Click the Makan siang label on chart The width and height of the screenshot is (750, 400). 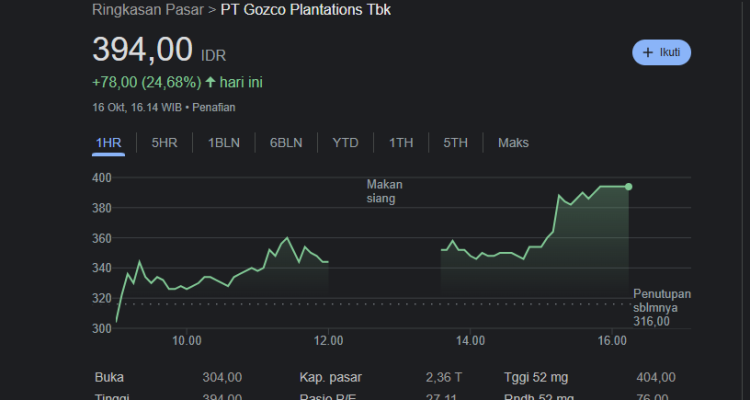coord(385,191)
